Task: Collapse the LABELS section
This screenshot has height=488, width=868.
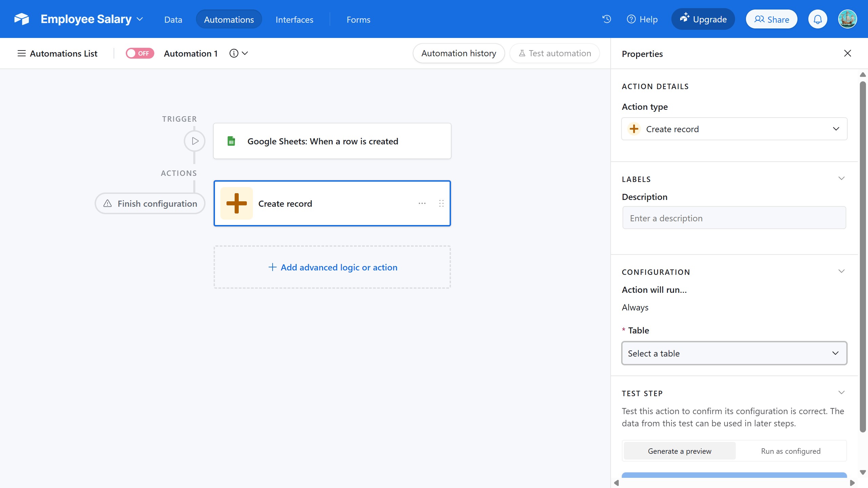Action: [x=842, y=178]
